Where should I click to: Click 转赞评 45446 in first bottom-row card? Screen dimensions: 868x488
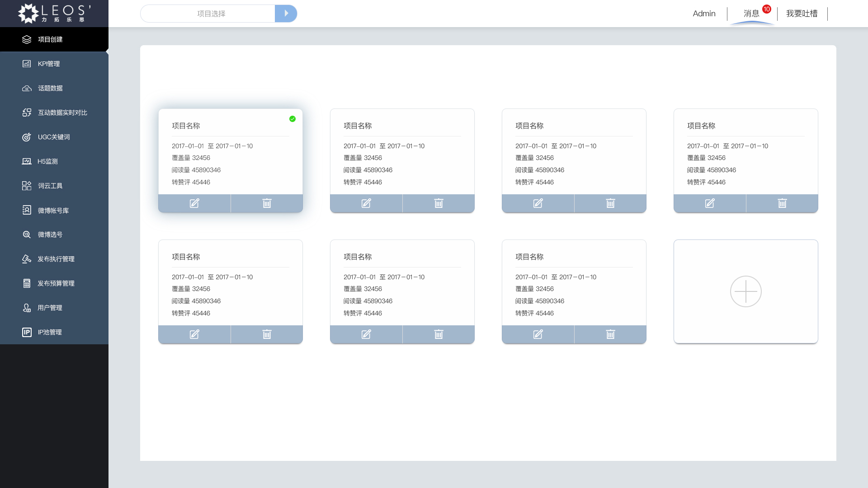click(191, 313)
